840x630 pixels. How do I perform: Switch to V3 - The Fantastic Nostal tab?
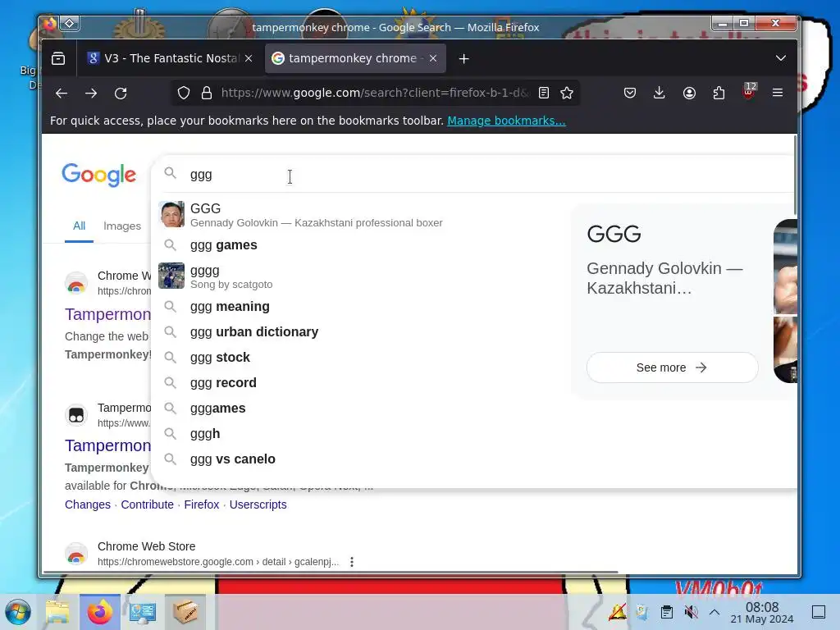pos(171,58)
